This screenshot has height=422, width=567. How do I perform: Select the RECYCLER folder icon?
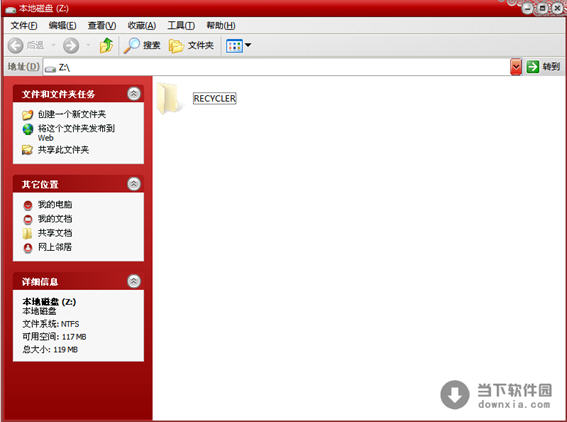pos(168,98)
